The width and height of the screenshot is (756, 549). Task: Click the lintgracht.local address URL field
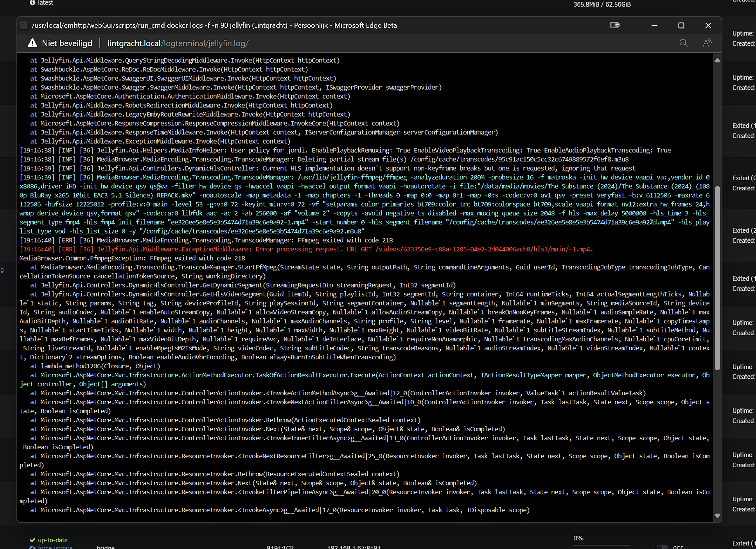click(x=178, y=43)
